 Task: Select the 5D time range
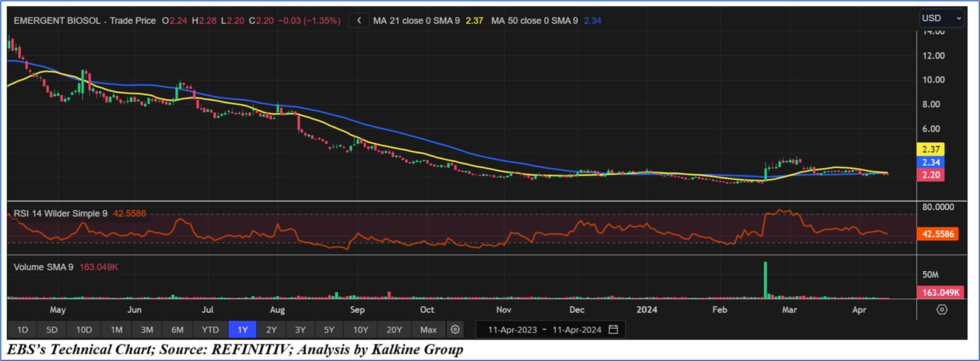click(52, 329)
